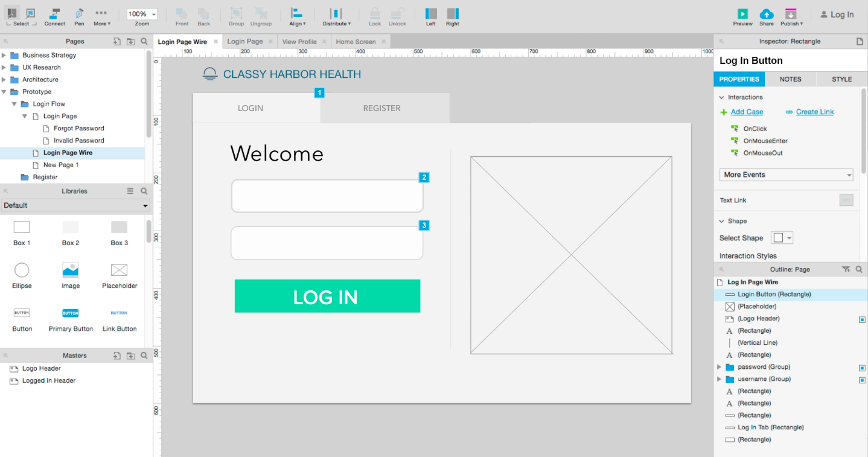Open the STYLE tab in inspector
This screenshot has height=457, width=868.
[841, 79]
